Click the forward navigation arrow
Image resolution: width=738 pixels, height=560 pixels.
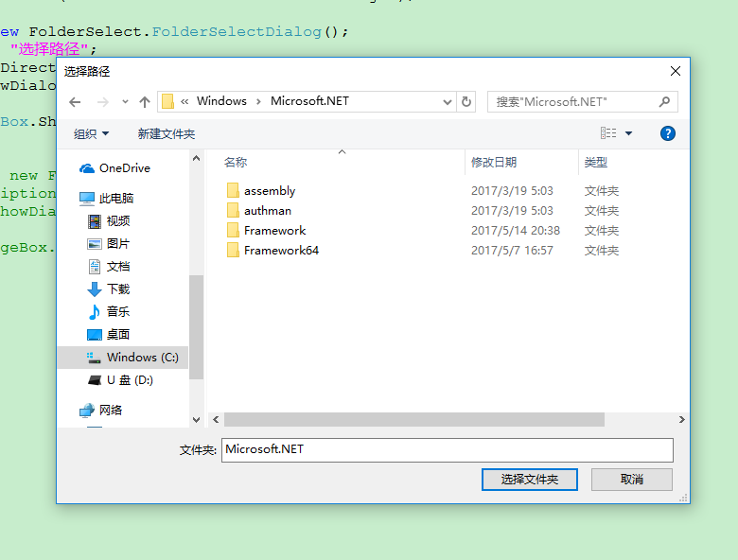[x=102, y=101]
